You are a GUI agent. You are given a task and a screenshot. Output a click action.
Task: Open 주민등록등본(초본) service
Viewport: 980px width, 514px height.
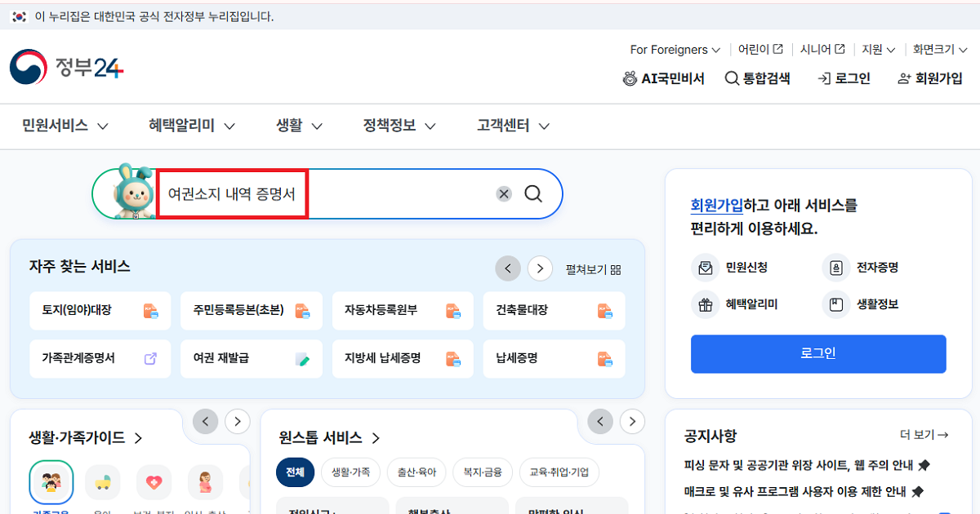[x=252, y=311]
